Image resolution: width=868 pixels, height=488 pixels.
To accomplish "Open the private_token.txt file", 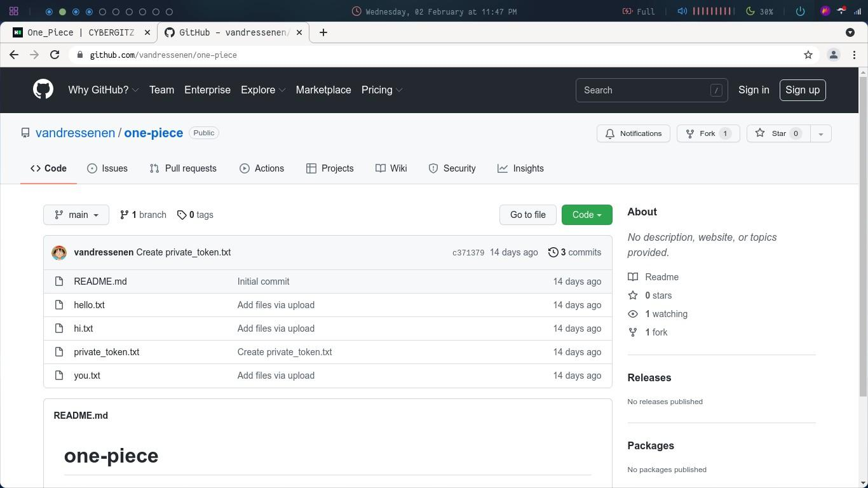I will [106, 352].
